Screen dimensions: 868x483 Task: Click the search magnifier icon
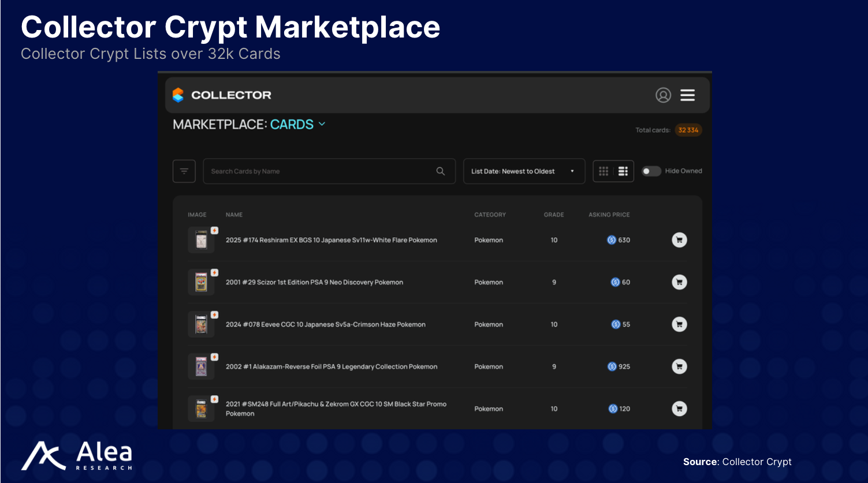click(440, 171)
